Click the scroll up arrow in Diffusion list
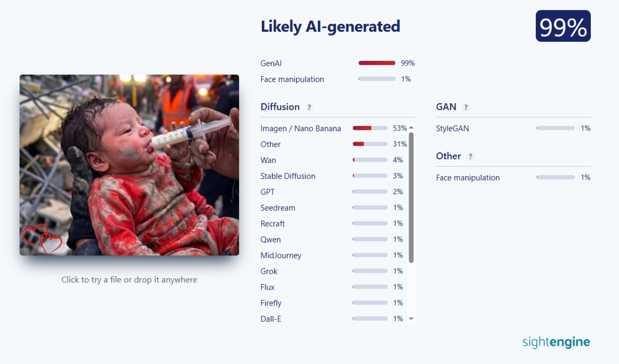Screen dimensions: 619x364 tap(411, 128)
